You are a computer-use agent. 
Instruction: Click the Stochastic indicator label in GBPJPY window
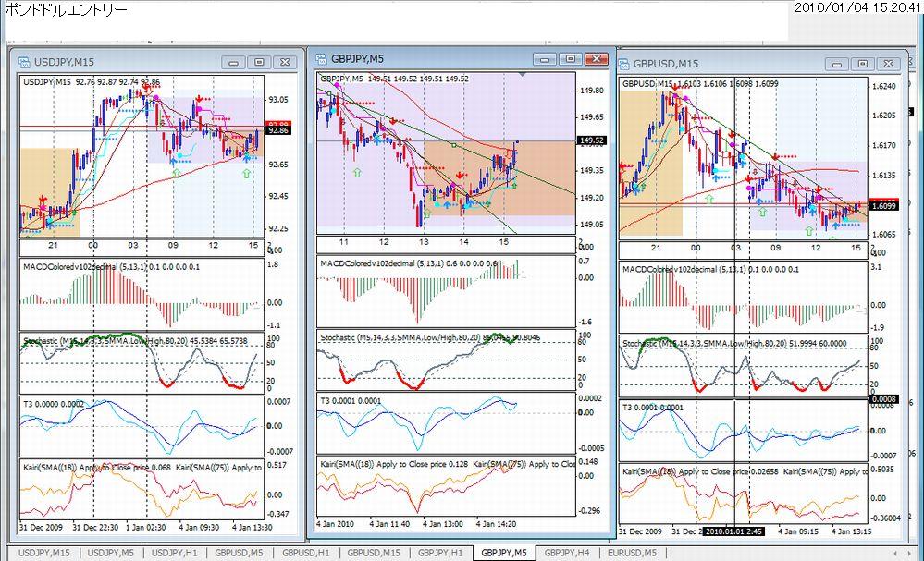[430, 337]
